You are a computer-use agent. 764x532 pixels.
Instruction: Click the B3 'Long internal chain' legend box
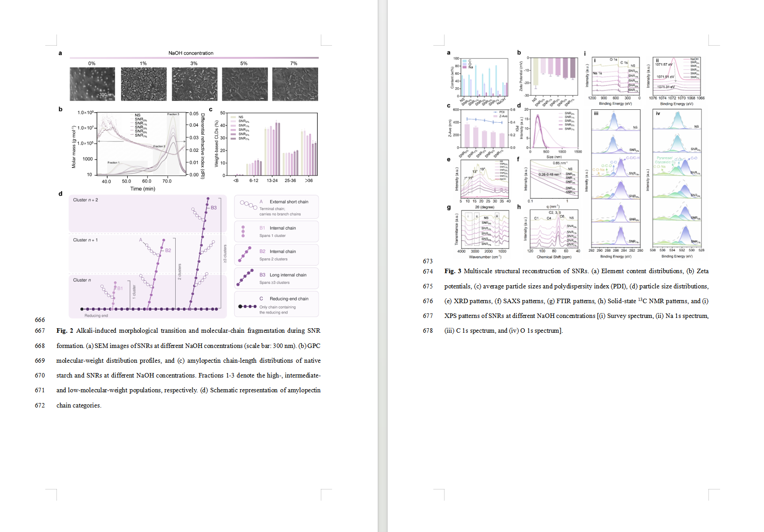pyautogui.click(x=276, y=278)
